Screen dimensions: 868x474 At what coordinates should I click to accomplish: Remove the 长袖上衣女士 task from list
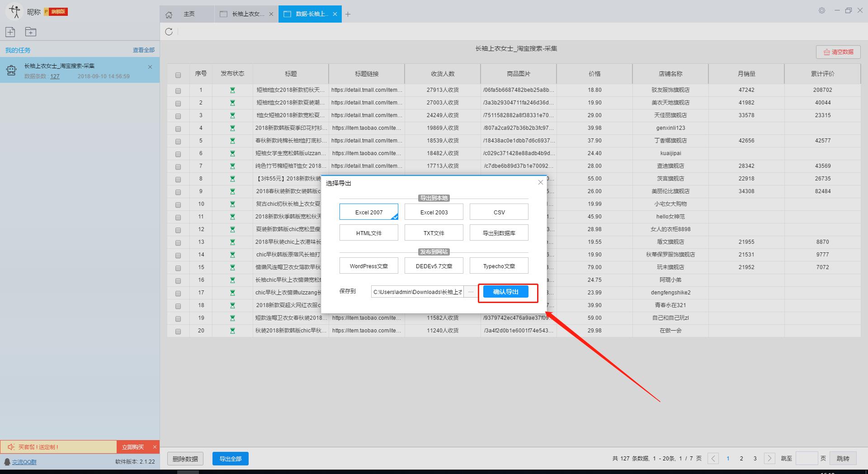[150, 67]
